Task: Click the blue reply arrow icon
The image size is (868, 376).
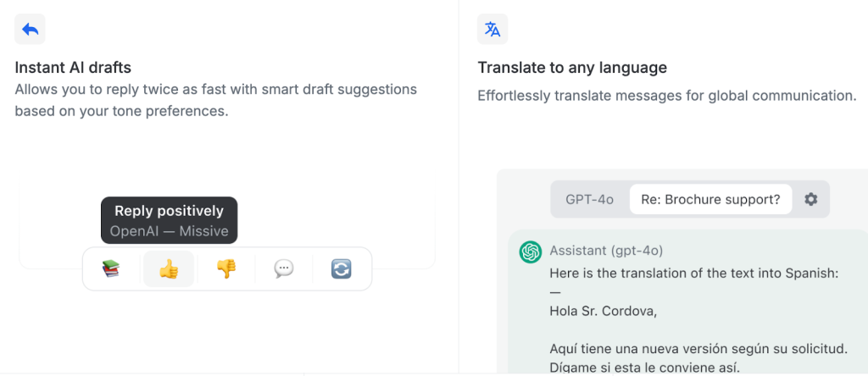Action: pyautogui.click(x=30, y=30)
